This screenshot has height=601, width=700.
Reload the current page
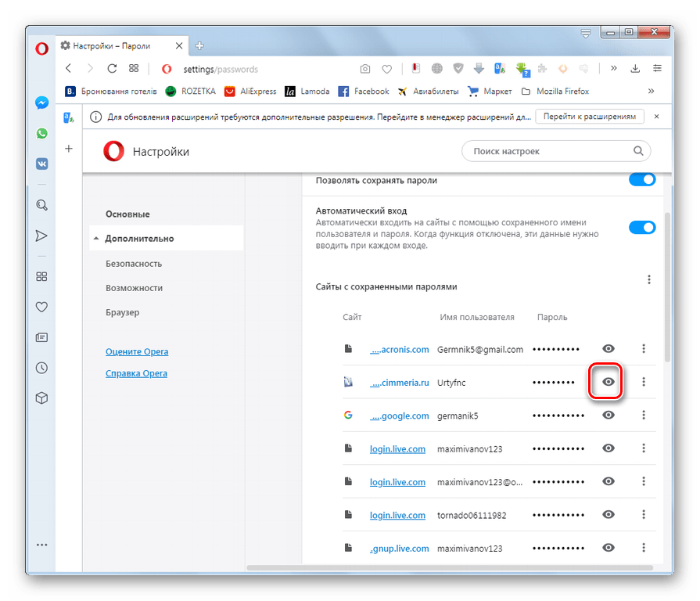coord(112,69)
